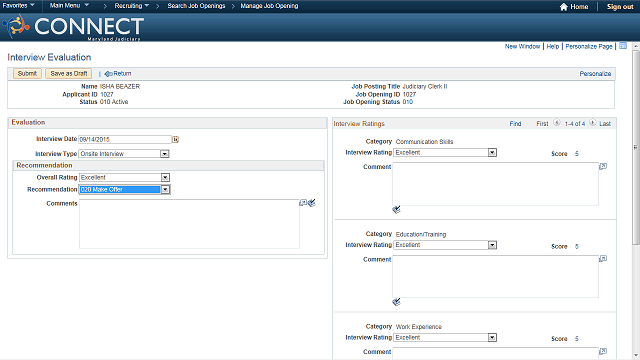Expand evaluation Comments in popup window

pyautogui.click(x=303, y=202)
